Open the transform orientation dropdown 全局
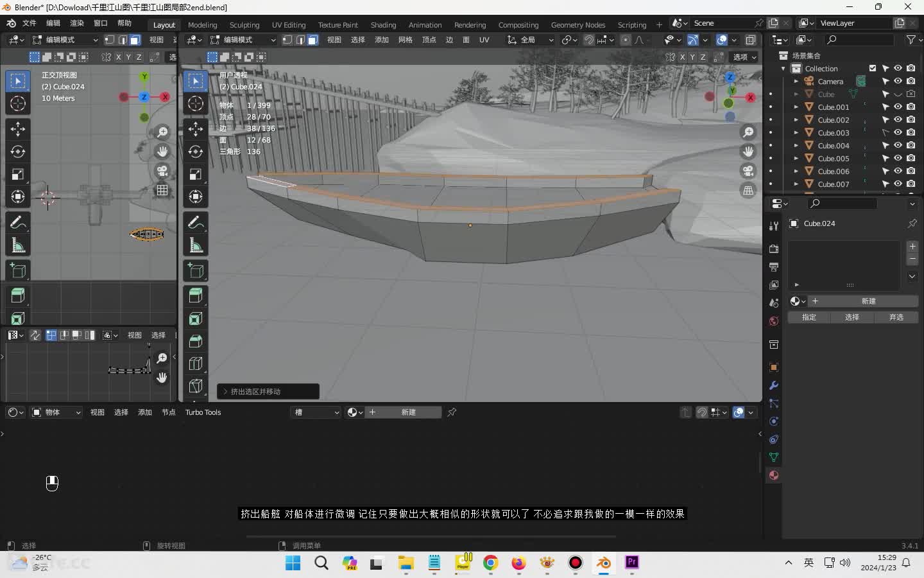The width and height of the screenshot is (924, 578). [x=530, y=40]
